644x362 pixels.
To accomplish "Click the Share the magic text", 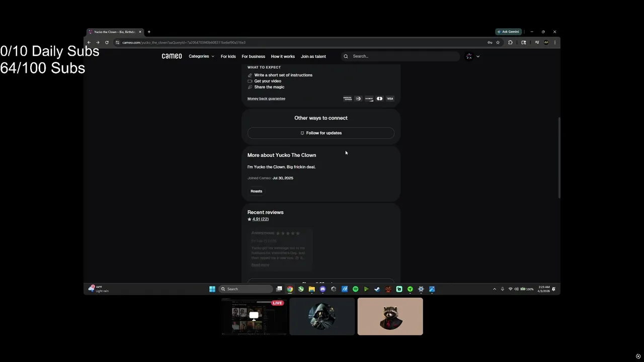I will [269, 87].
